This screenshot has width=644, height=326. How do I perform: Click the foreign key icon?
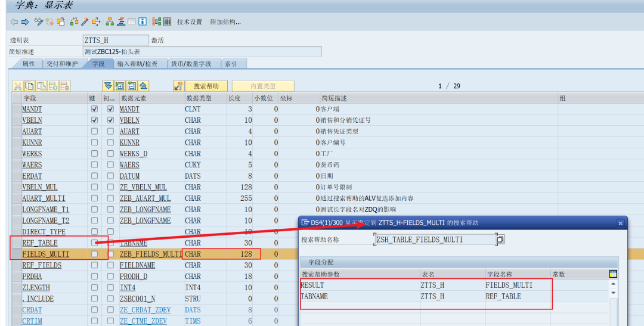click(x=178, y=86)
